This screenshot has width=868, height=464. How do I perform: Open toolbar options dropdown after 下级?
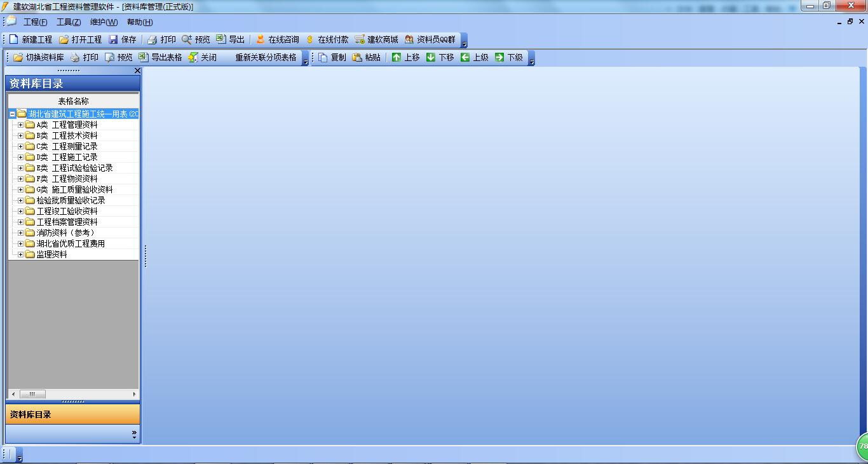click(531, 58)
